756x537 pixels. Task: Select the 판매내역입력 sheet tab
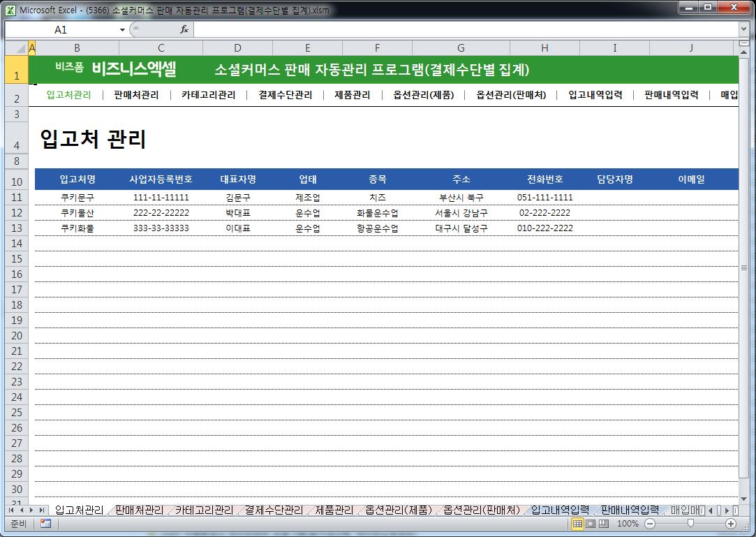(x=630, y=510)
